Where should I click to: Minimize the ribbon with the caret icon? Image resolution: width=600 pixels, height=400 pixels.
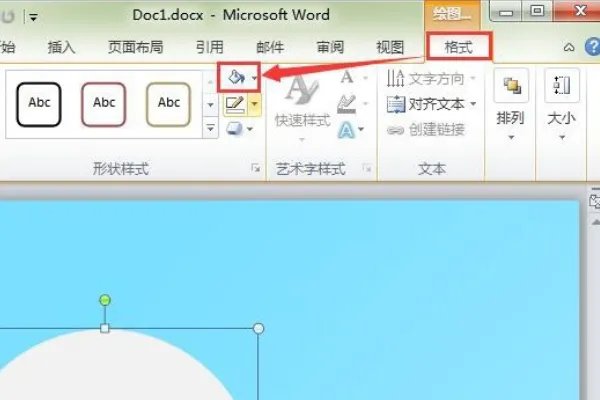coord(569,47)
